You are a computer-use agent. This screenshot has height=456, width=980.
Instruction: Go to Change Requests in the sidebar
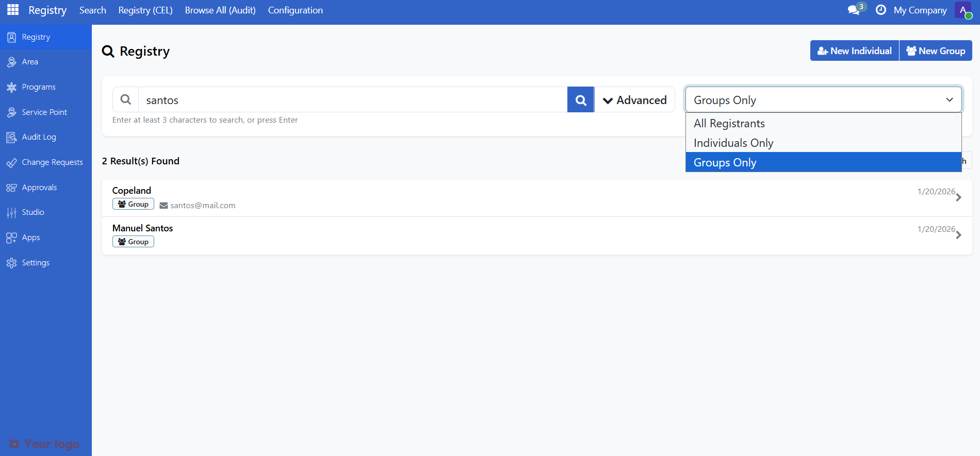point(46,162)
